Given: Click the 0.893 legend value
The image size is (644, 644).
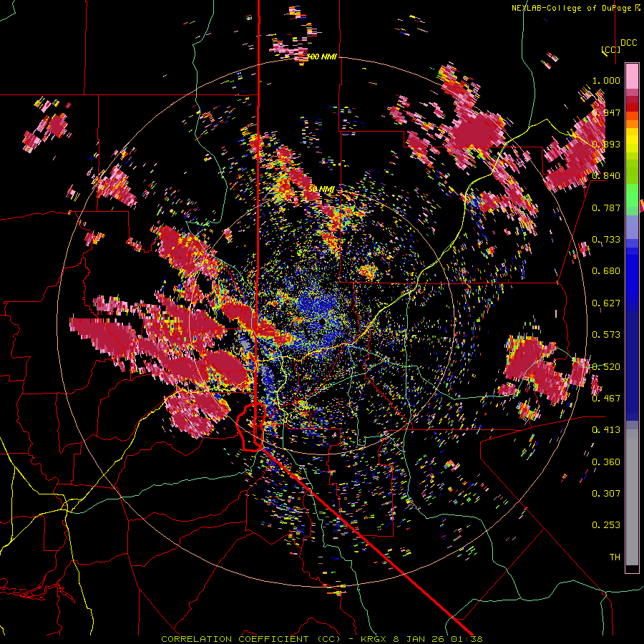Looking at the screenshot, I should (x=606, y=144).
